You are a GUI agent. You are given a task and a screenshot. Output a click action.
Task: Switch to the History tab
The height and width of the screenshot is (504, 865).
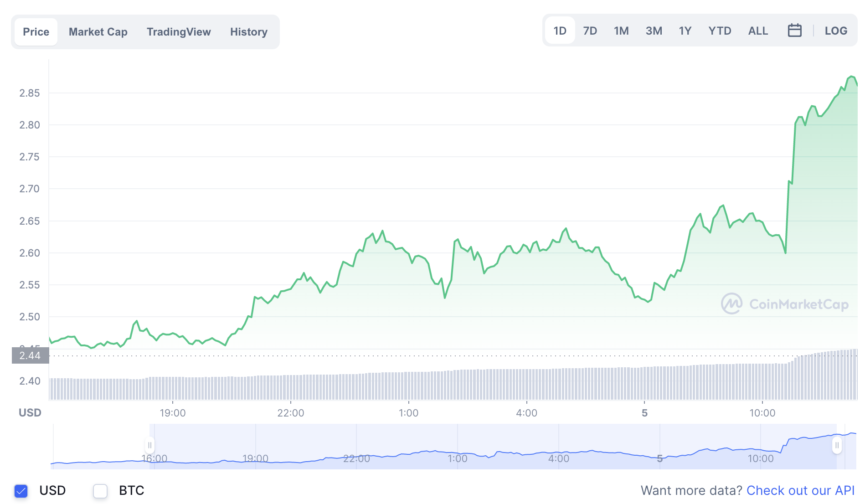pyautogui.click(x=248, y=31)
